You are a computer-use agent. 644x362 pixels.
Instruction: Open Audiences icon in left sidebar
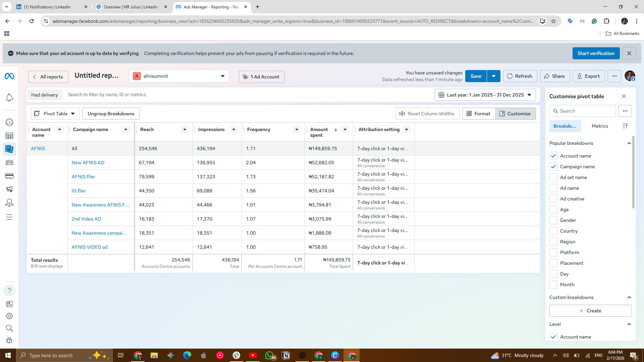coord(9,163)
